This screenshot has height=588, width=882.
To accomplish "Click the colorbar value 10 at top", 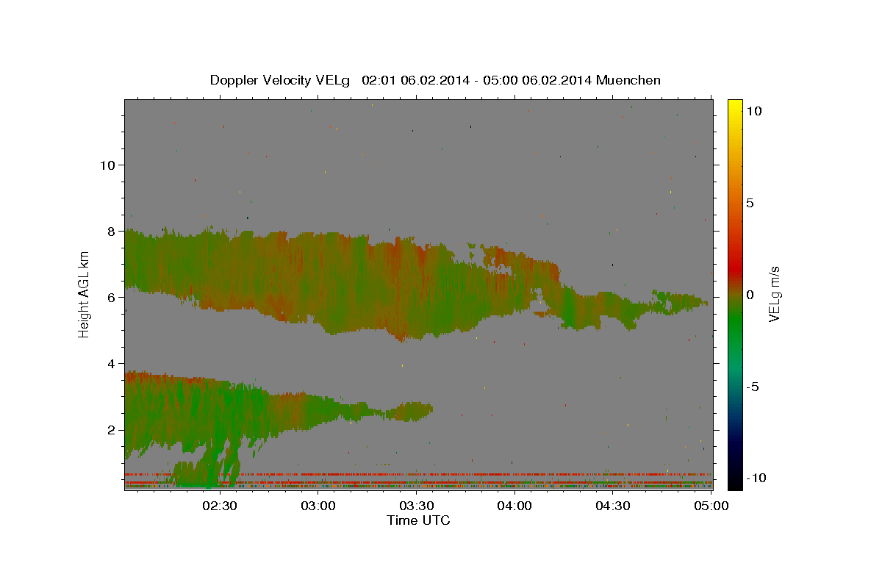I will click(753, 111).
